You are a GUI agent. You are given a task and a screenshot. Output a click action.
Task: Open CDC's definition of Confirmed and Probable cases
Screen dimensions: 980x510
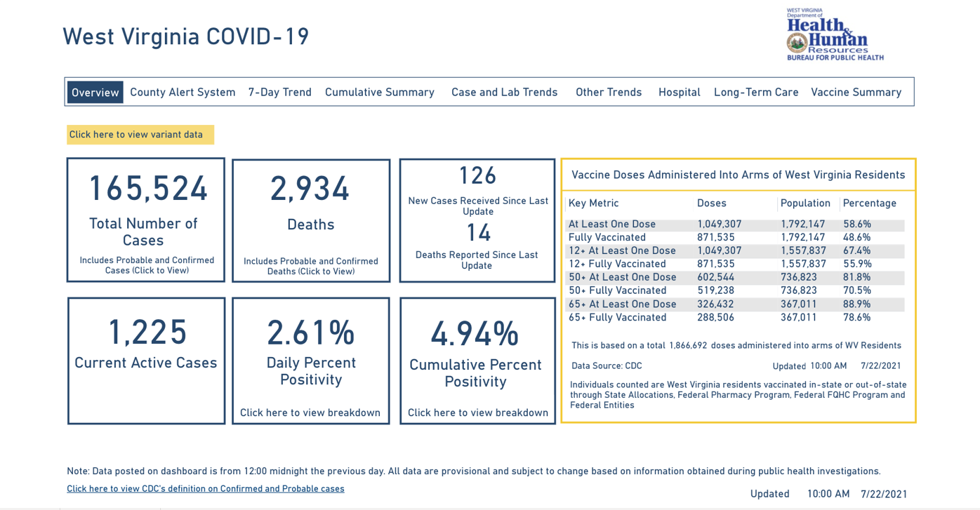pyautogui.click(x=205, y=488)
